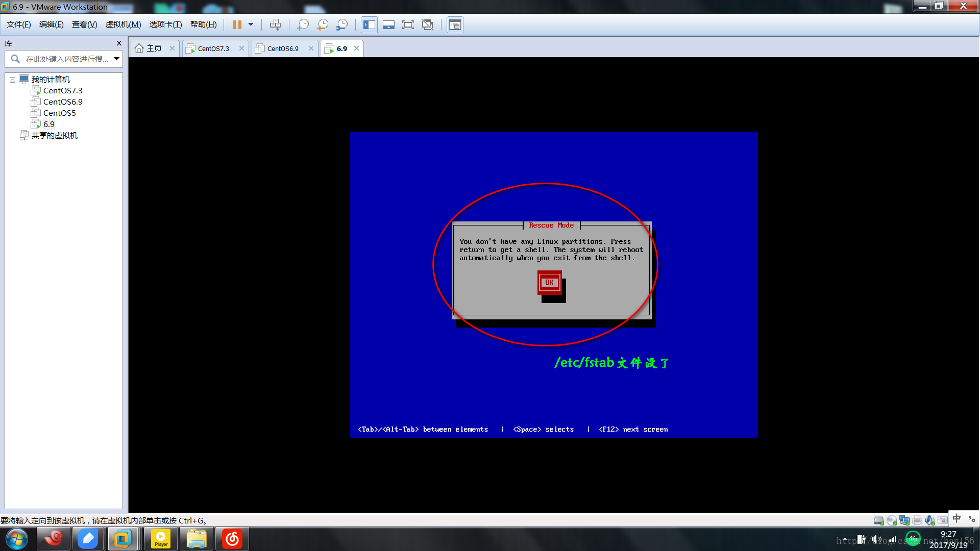Click the system volume tray icon
The width and height of the screenshot is (980, 551).
click(876, 539)
